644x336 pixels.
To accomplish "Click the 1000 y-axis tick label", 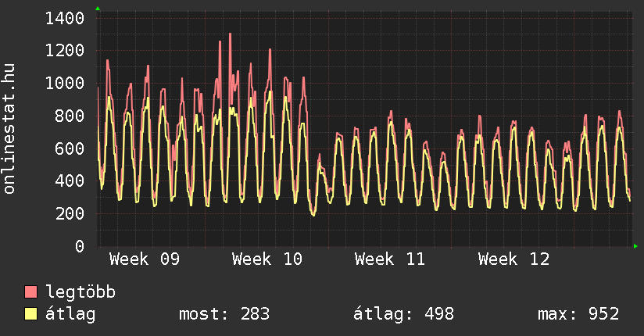I will coord(65,84).
